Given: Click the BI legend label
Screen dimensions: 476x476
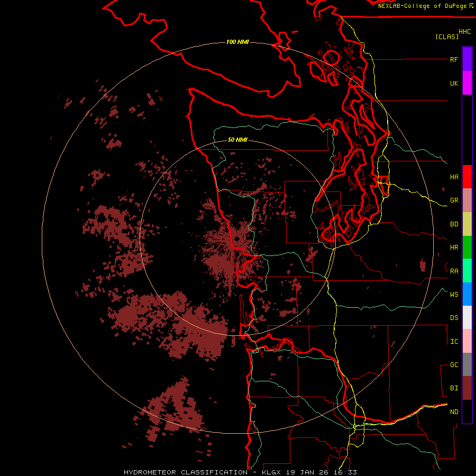Looking at the screenshot, I should click(x=454, y=388).
